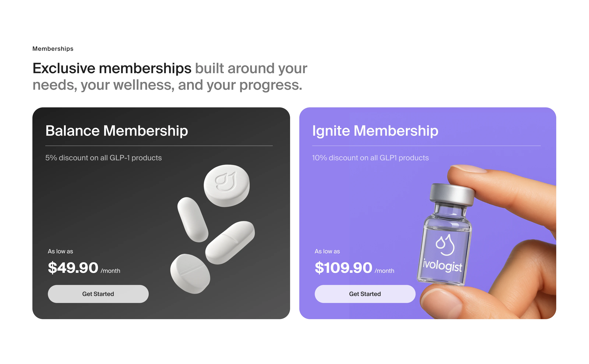Click the Memberships section label
The height and width of the screenshot is (364, 589).
click(x=53, y=49)
